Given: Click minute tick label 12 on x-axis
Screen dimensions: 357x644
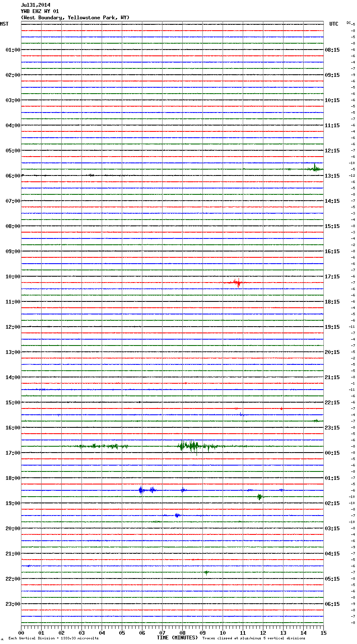Looking at the screenshot, I should (263, 633).
